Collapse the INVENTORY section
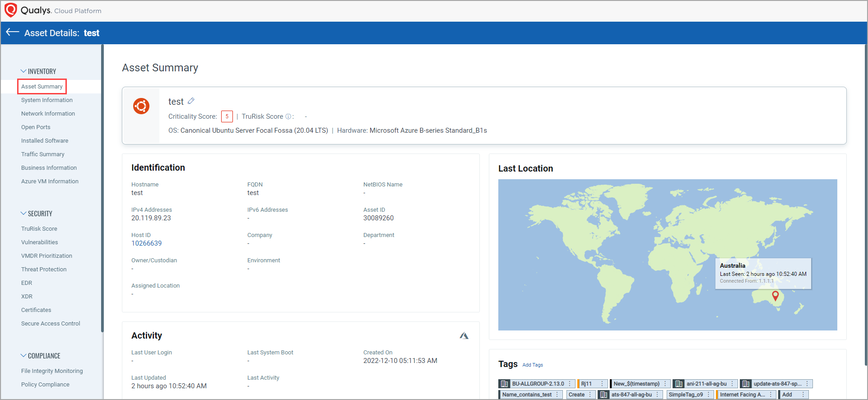Viewport: 868px width, 400px height. point(23,71)
